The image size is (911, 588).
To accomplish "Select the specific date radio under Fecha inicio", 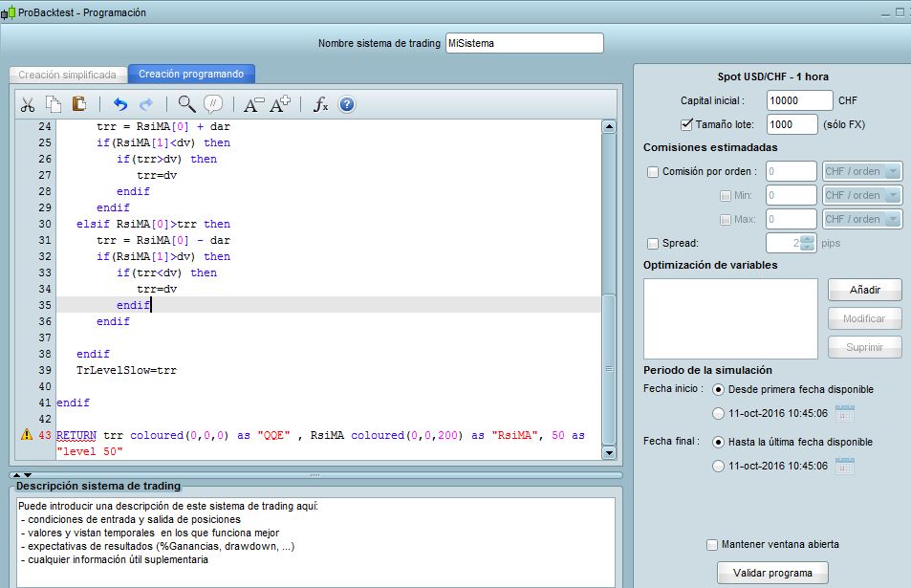I will (x=718, y=413).
